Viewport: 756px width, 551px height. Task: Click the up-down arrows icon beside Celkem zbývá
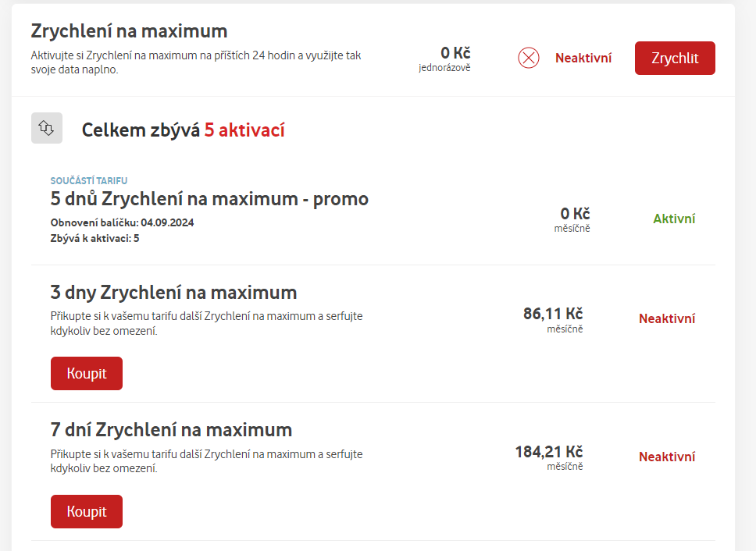[47, 128]
